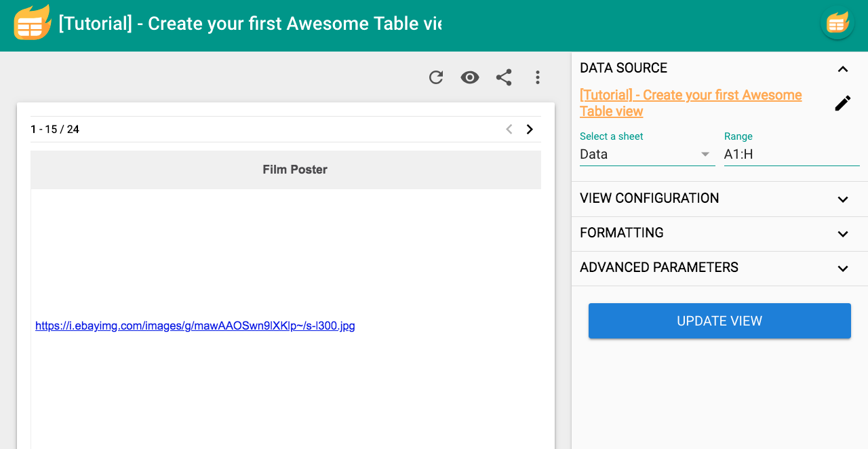
Task: Open the Select a sheet dropdown
Action: pos(647,154)
